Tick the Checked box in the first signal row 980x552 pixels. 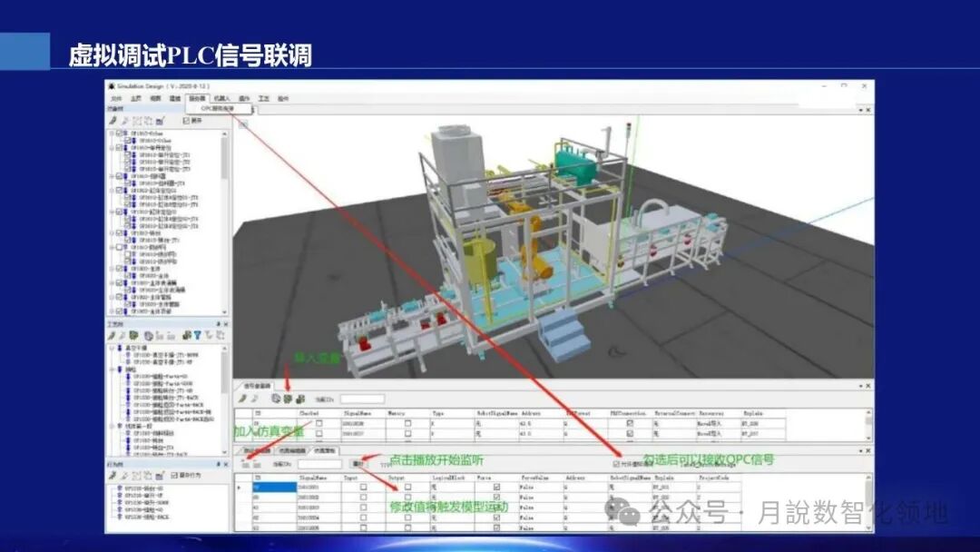click(319, 423)
